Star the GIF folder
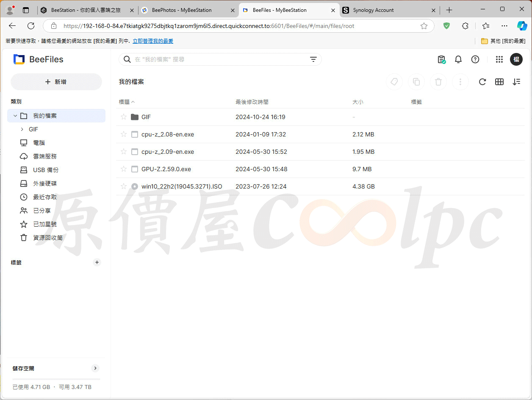Image resolution: width=532 pixels, height=400 pixels. (x=124, y=117)
